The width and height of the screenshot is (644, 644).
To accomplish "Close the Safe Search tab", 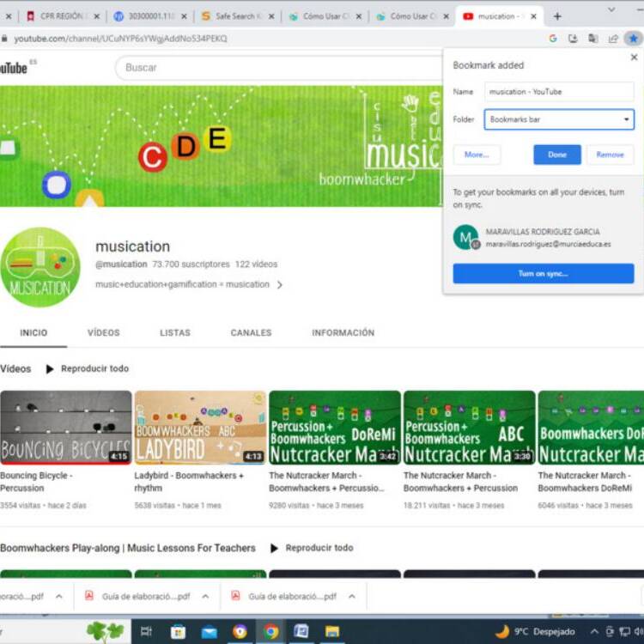I will click(x=271, y=16).
